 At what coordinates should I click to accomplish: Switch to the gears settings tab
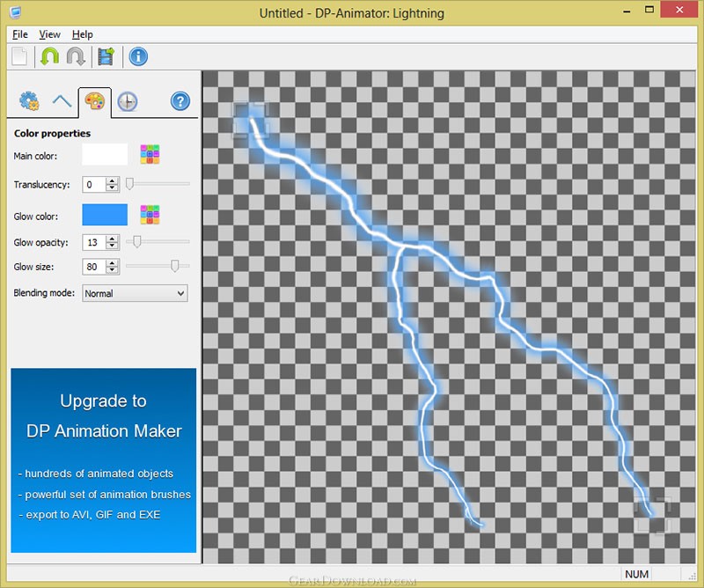point(29,101)
